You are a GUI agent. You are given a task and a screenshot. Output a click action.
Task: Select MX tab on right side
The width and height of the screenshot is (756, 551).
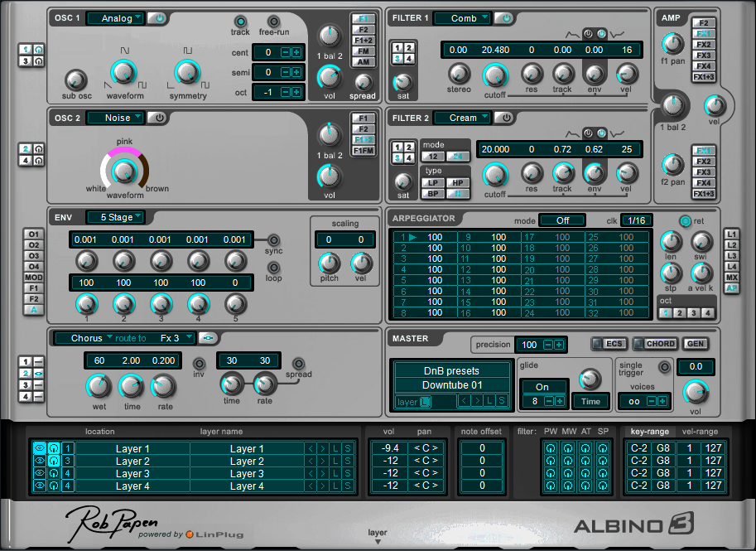(x=731, y=278)
